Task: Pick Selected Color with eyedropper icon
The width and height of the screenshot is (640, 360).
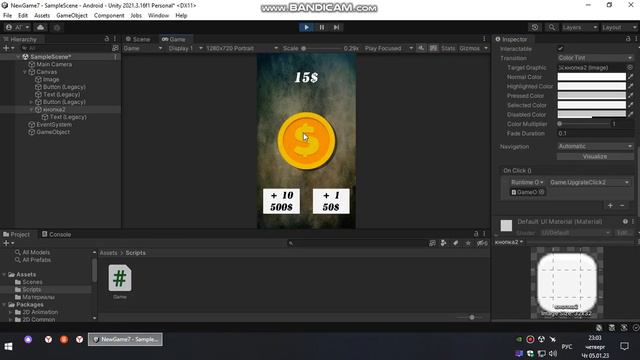Action: pyautogui.click(x=631, y=105)
